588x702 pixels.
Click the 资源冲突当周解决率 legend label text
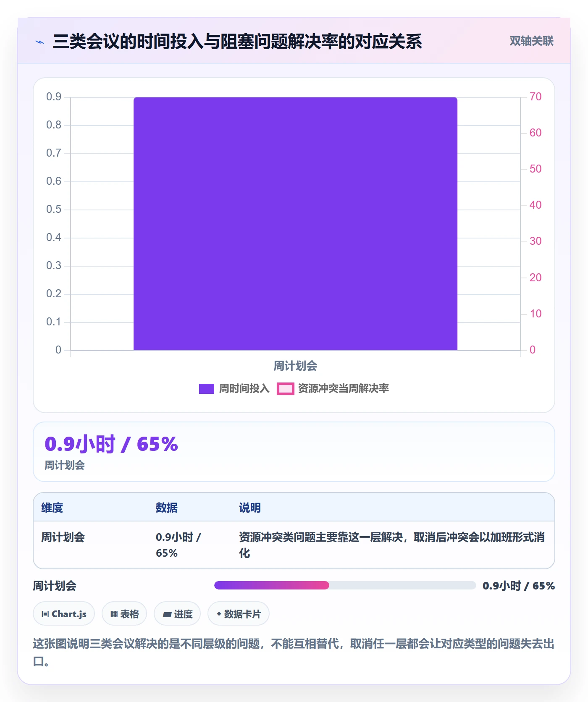pos(344,389)
